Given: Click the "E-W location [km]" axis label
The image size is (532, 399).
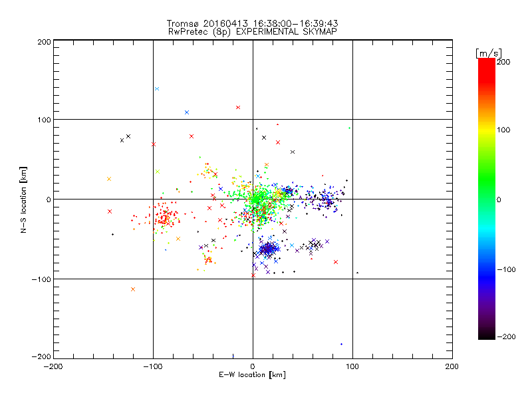Looking at the screenshot, I should [252, 375].
